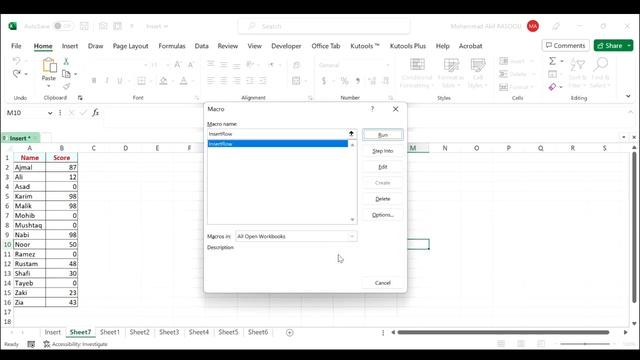Toggle the AutoSave switch

63,26
